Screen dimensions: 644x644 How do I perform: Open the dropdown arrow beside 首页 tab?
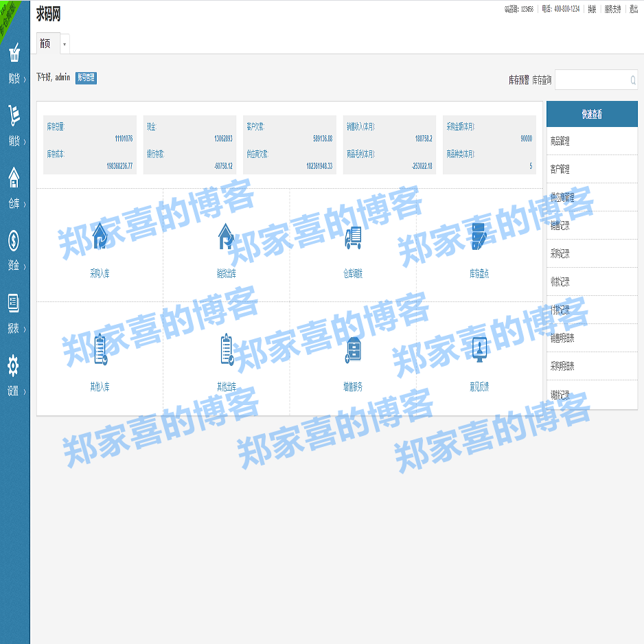63,43
